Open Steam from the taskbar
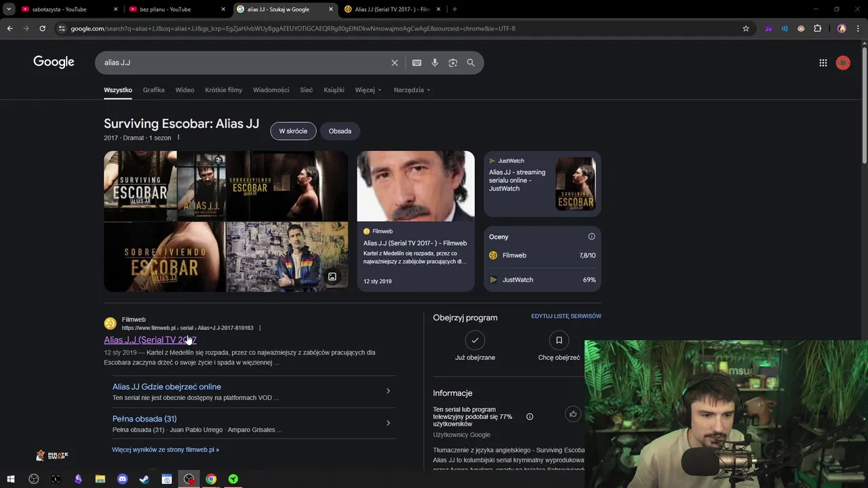This screenshot has width=868, height=488. tap(144, 479)
